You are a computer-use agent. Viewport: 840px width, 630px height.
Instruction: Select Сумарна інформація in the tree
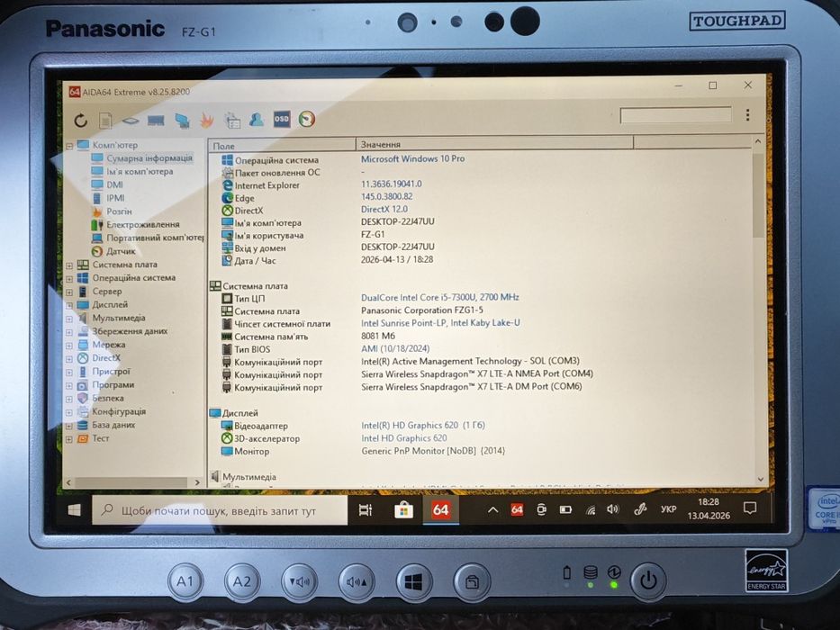pos(149,158)
